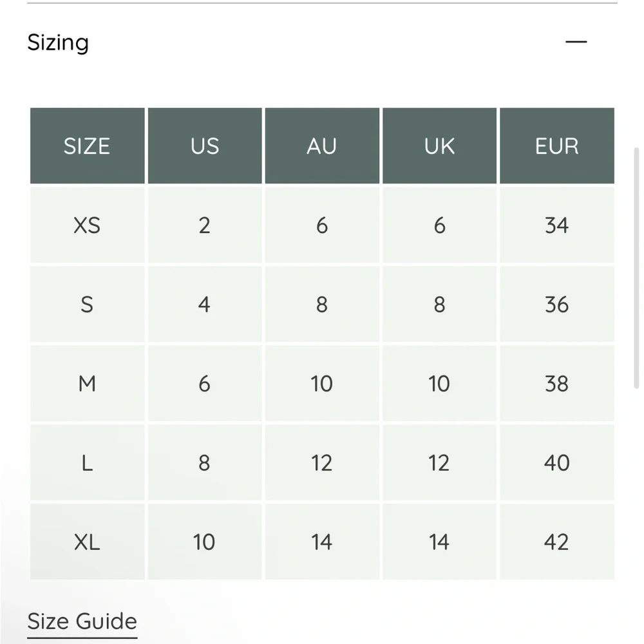Select the EUR column header
Viewport: 644px width, 644px height.
point(556,146)
